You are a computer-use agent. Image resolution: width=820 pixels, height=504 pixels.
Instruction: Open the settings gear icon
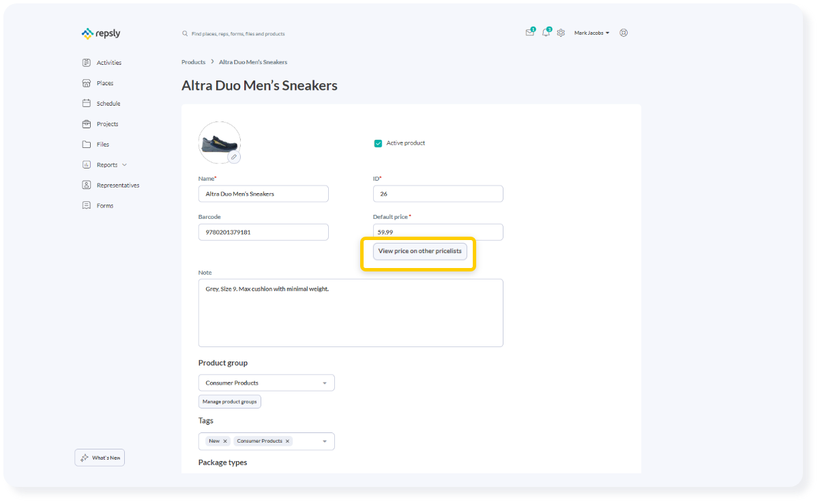point(561,33)
